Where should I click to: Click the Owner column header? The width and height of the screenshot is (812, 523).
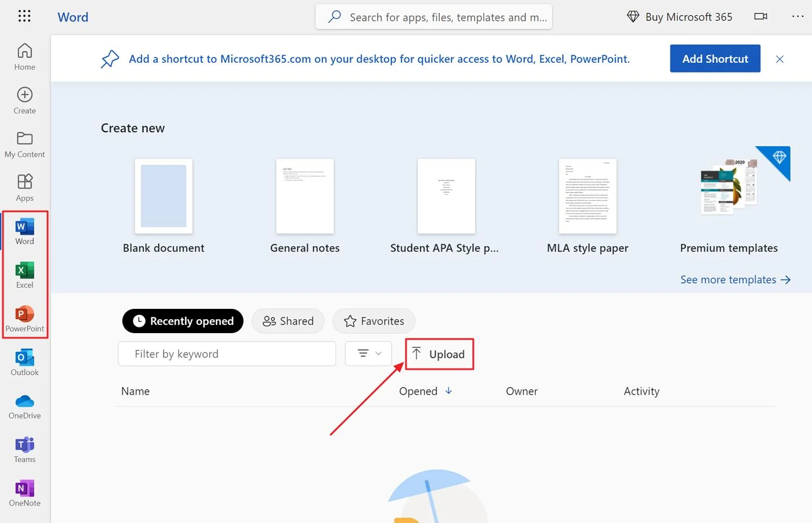(x=521, y=391)
